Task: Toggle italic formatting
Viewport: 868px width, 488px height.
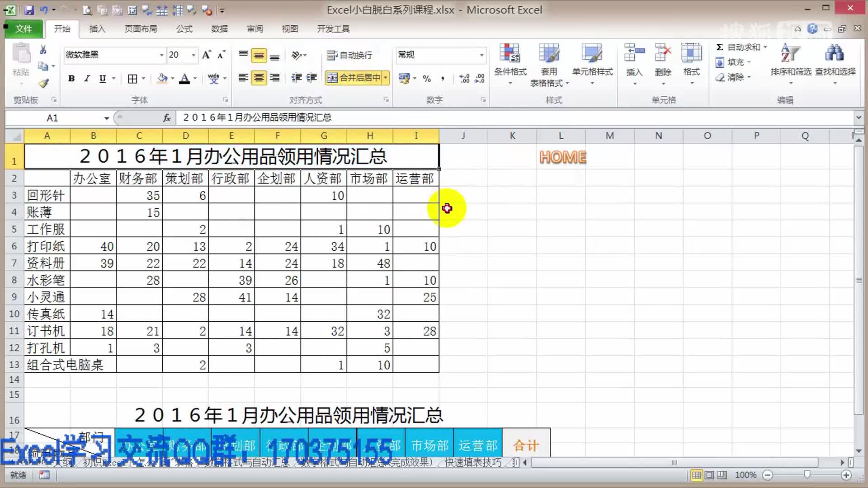Action: point(87,78)
